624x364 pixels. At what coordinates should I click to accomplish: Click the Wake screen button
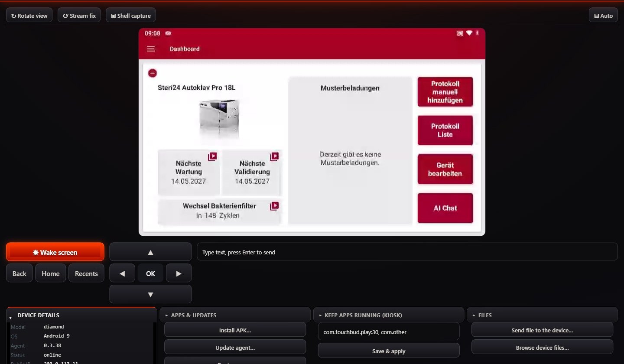[55, 252]
